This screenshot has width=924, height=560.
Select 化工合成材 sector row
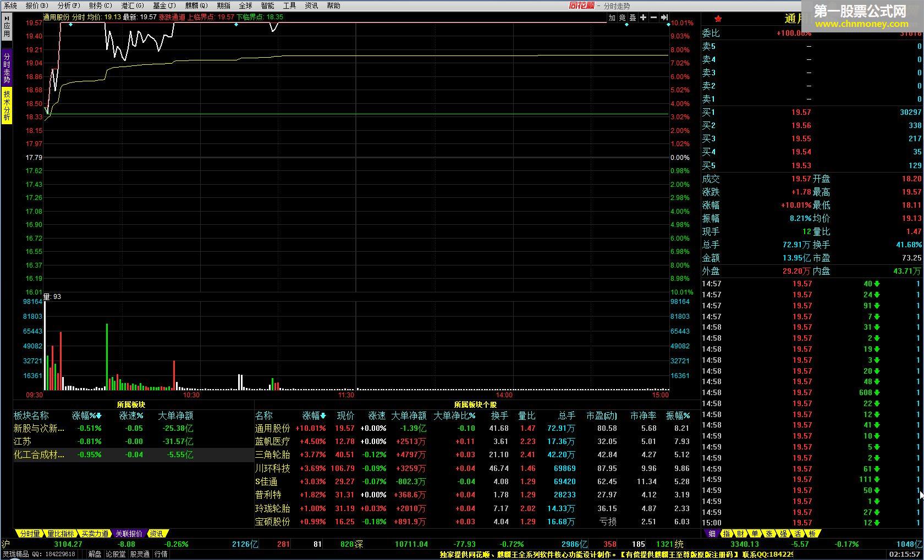click(133, 455)
